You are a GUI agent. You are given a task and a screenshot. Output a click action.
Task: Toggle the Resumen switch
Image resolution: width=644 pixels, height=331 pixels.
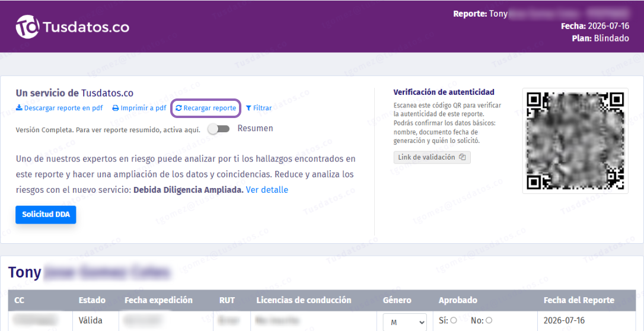click(218, 129)
